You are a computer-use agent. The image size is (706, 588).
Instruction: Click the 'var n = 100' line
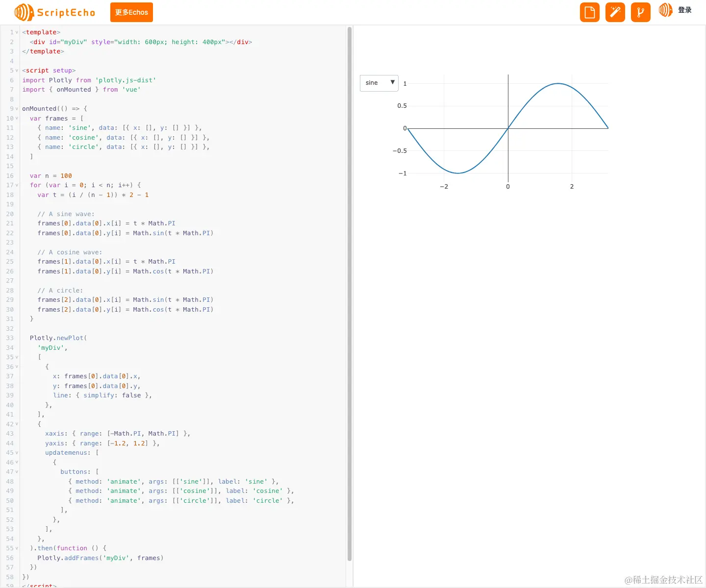point(51,176)
